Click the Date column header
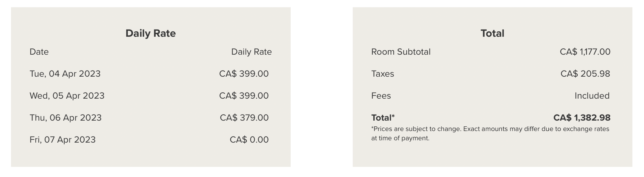Viewport: 644px width, 177px height. [39, 52]
